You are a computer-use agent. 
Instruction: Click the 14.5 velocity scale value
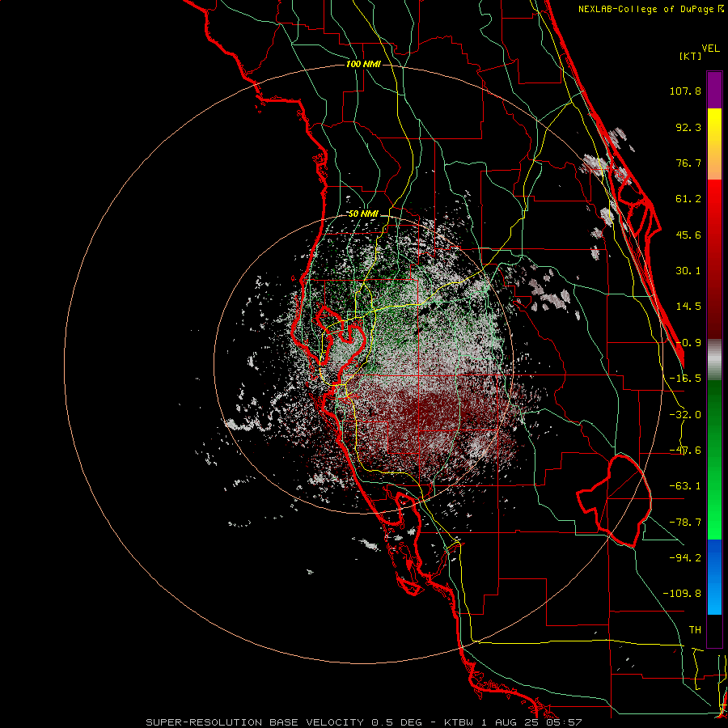[688, 307]
